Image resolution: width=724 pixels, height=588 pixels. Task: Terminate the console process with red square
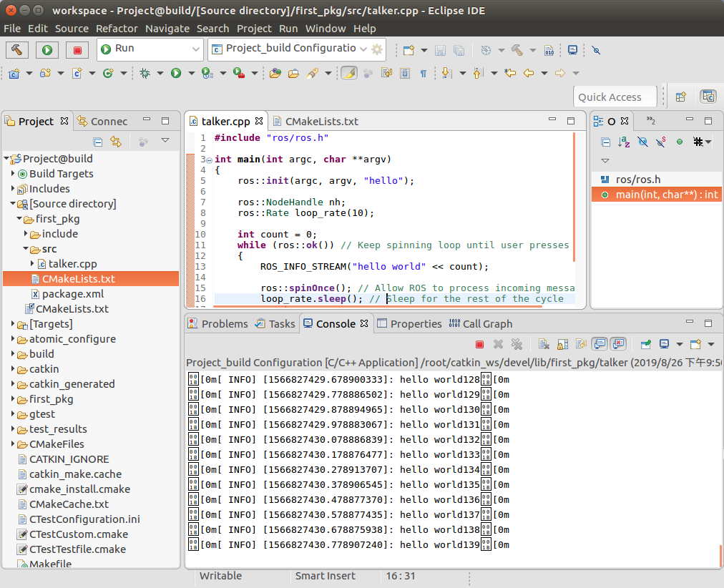click(480, 345)
